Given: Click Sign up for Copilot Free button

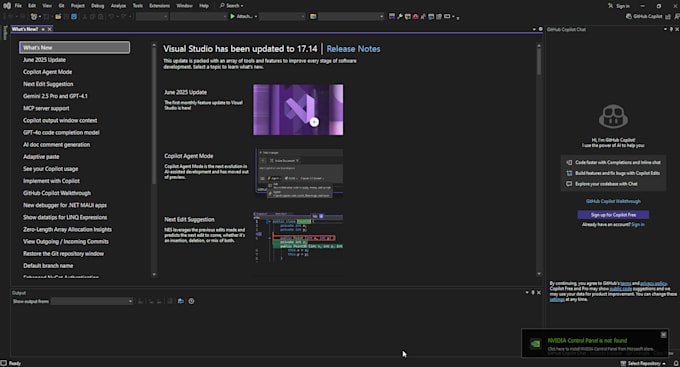Looking at the screenshot, I should [613, 215].
